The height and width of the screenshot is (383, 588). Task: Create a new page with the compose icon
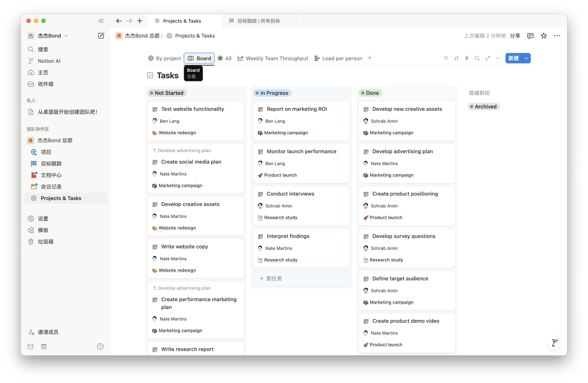101,36
